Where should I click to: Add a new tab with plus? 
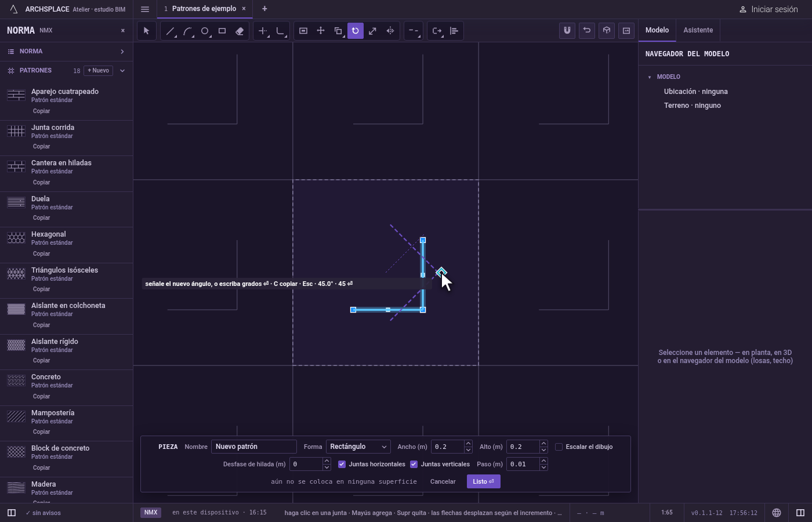[x=264, y=9]
